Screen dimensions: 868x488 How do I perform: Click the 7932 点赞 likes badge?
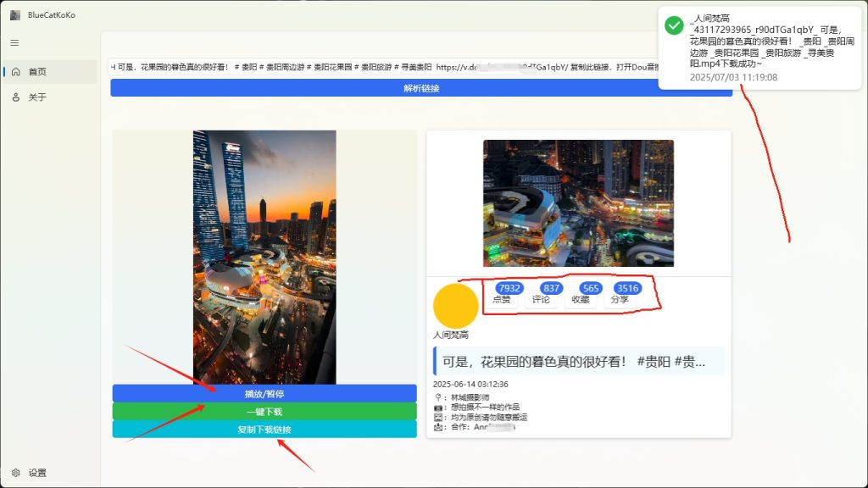point(508,293)
